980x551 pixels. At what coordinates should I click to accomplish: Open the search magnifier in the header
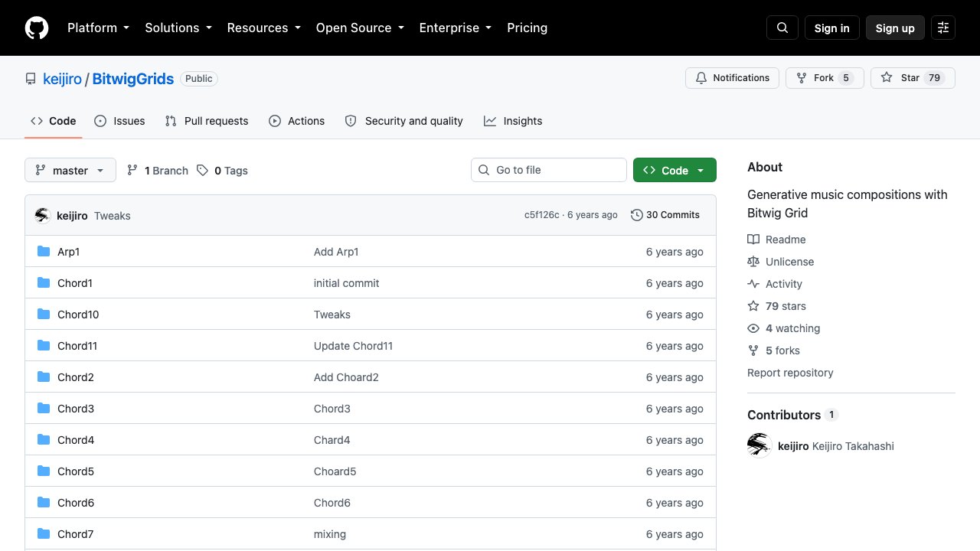point(782,28)
